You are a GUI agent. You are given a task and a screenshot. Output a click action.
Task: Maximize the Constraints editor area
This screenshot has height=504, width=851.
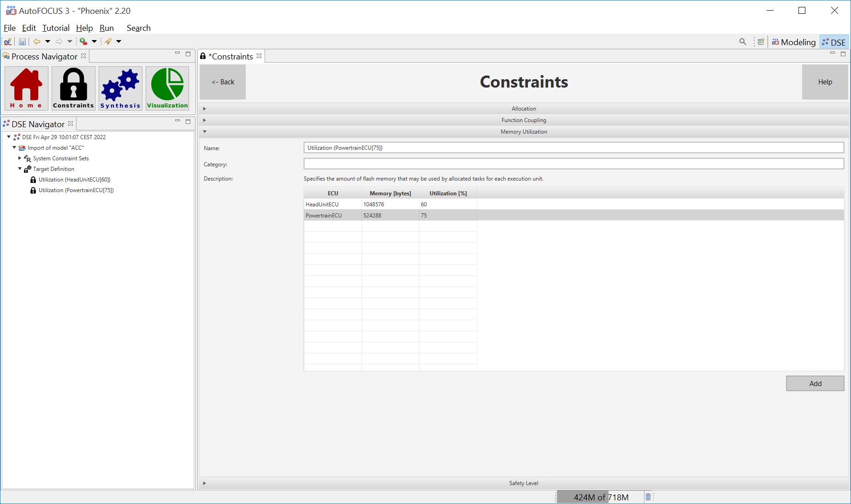point(843,53)
